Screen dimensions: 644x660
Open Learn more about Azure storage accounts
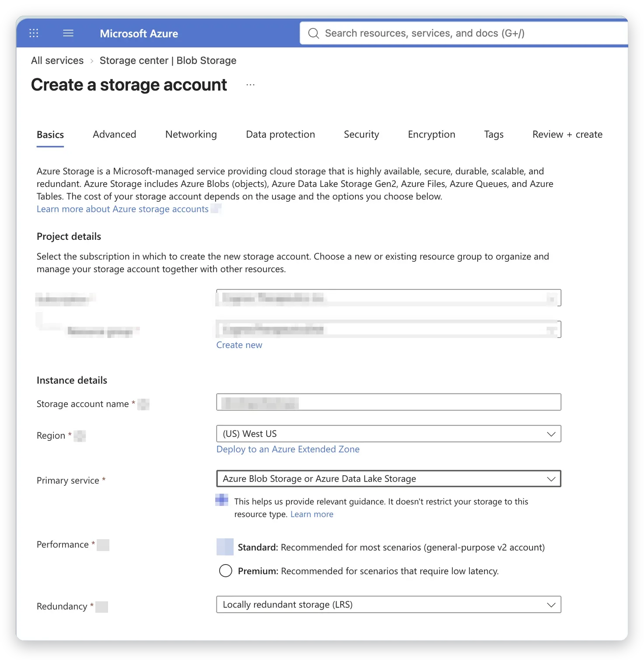point(122,209)
